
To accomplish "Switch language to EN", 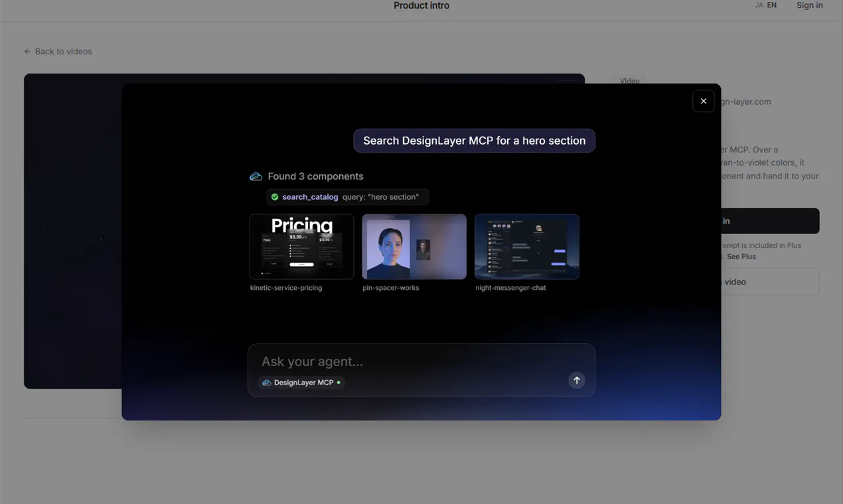I will 771,5.
